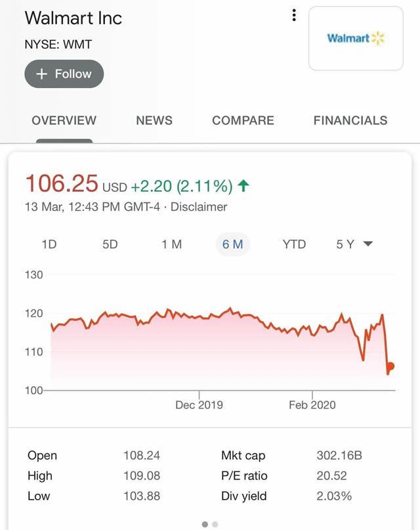The image size is (420, 530).
Task: Click the red current-price dot on chart
Action: tap(390, 366)
